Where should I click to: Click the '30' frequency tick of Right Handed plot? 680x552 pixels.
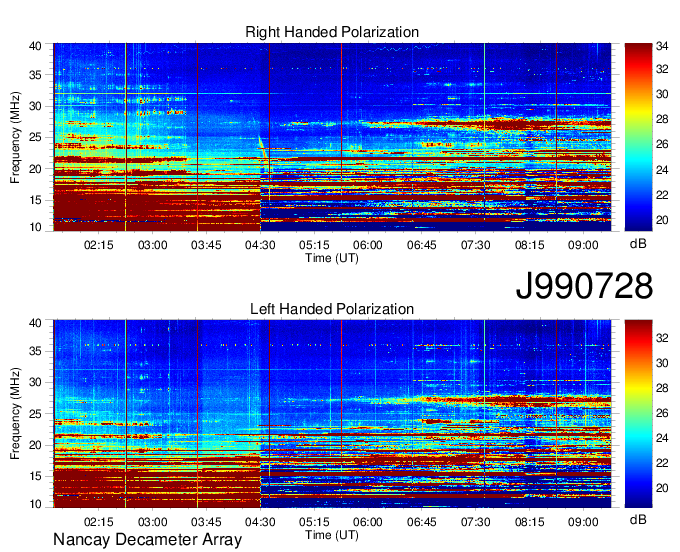[35, 106]
